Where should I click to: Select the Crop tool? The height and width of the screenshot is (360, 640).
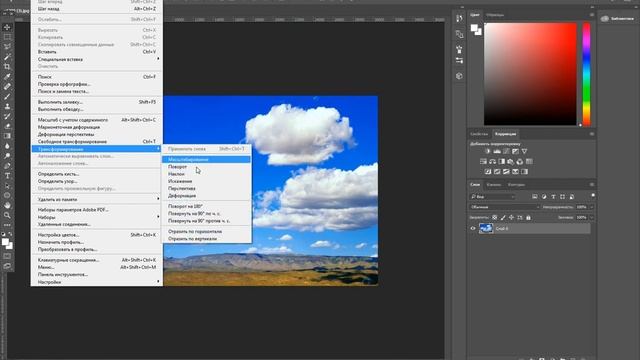coord(7,67)
